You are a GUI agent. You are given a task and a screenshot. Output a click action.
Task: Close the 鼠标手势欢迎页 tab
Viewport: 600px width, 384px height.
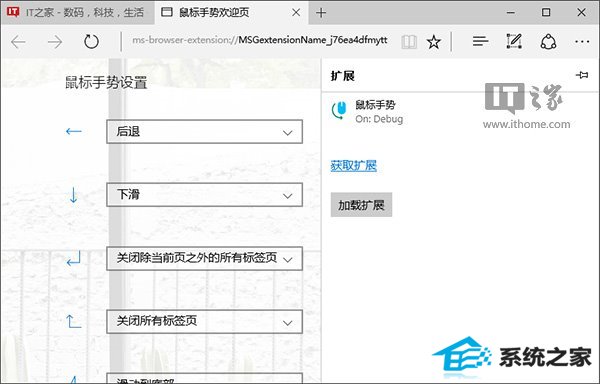point(296,13)
